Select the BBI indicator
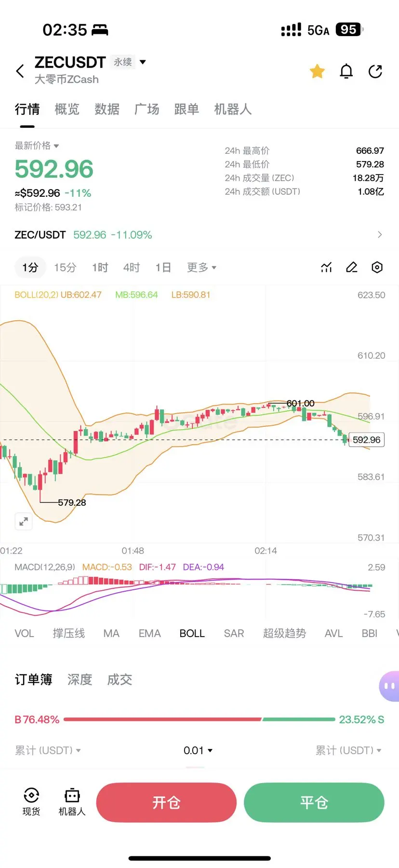399x868 pixels. [370, 633]
